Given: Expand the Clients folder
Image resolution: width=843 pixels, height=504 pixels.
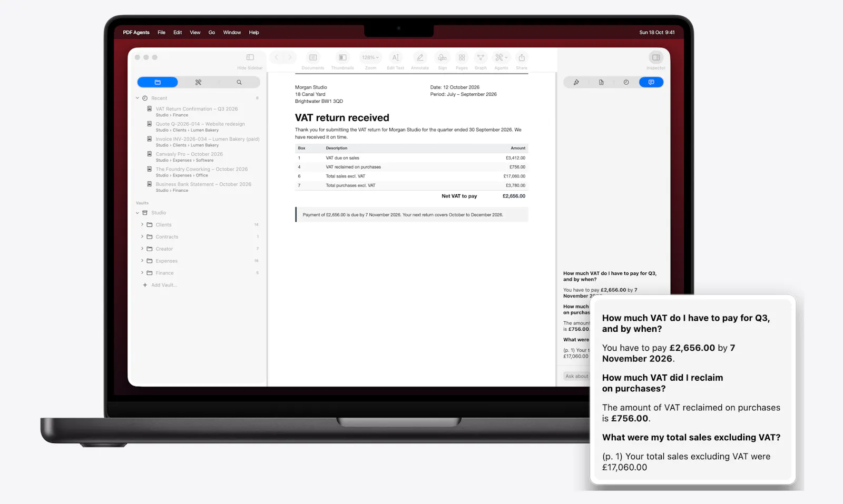Looking at the screenshot, I should pyautogui.click(x=142, y=224).
